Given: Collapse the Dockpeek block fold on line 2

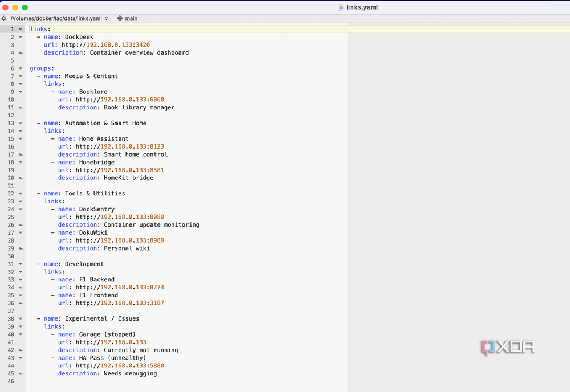Looking at the screenshot, I should [x=21, y=37].
